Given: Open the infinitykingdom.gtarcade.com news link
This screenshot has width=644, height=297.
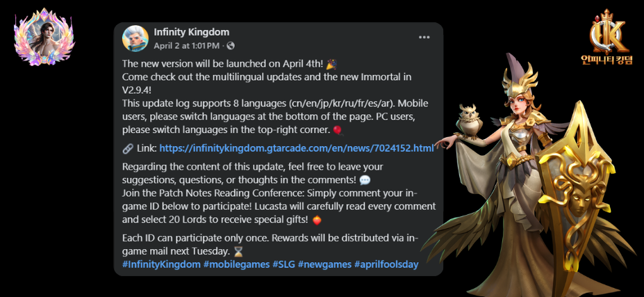Looking at the screenshot, I should tap(297, 149).
